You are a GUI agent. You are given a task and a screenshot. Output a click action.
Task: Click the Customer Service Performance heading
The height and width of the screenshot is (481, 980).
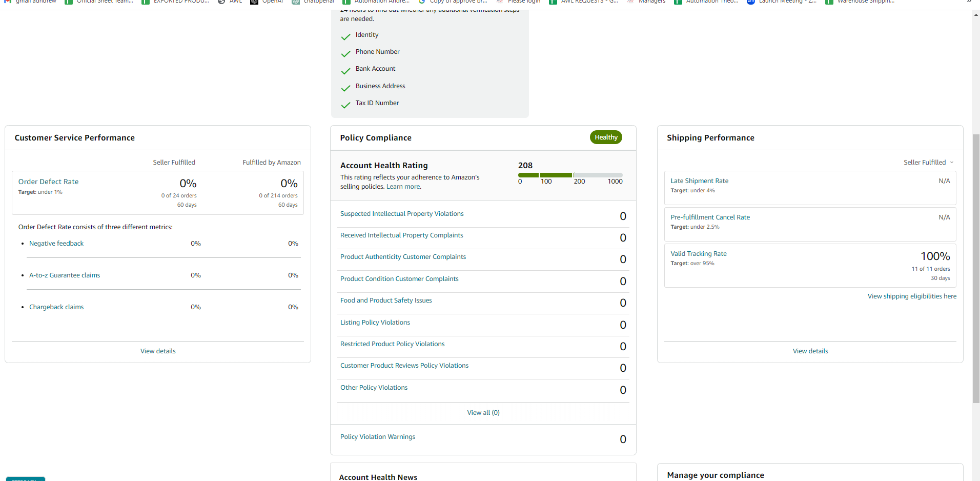[x=75, y=138]
